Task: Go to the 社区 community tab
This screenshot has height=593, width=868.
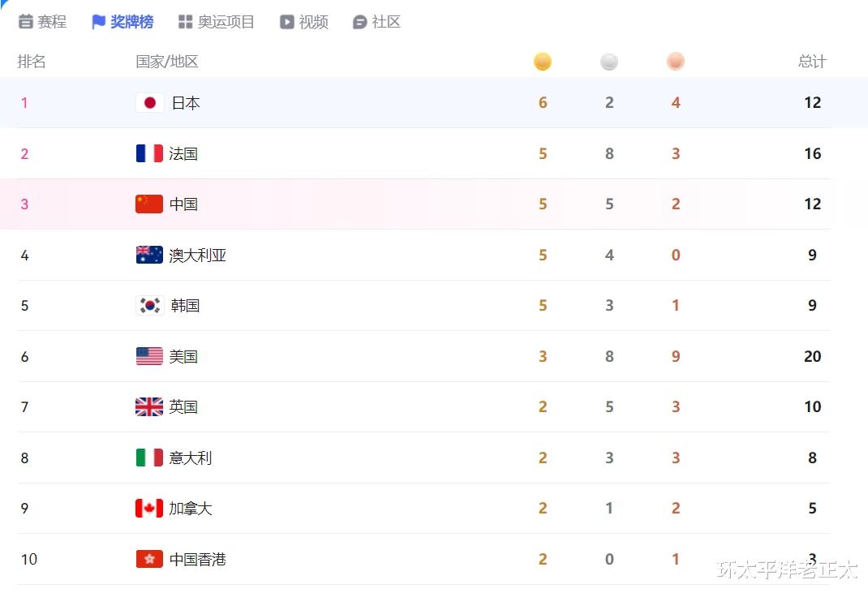Action: 376,22
